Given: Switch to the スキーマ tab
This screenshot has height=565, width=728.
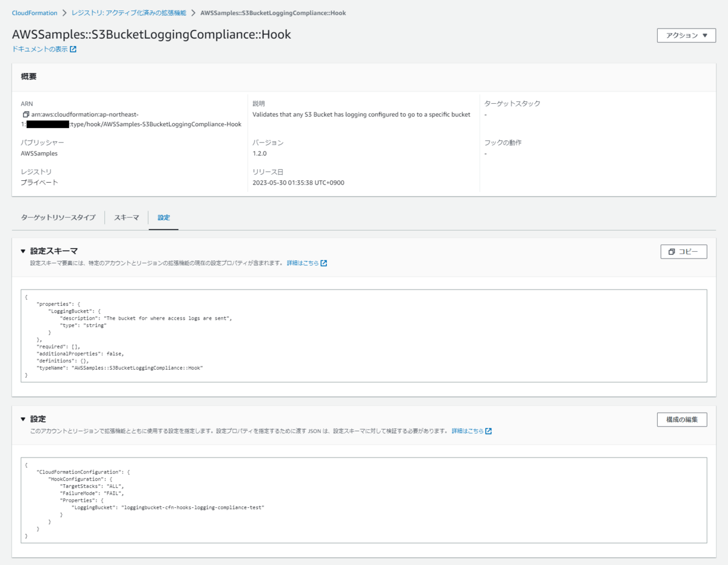Looking at the screenshot, I should point(126,217).
